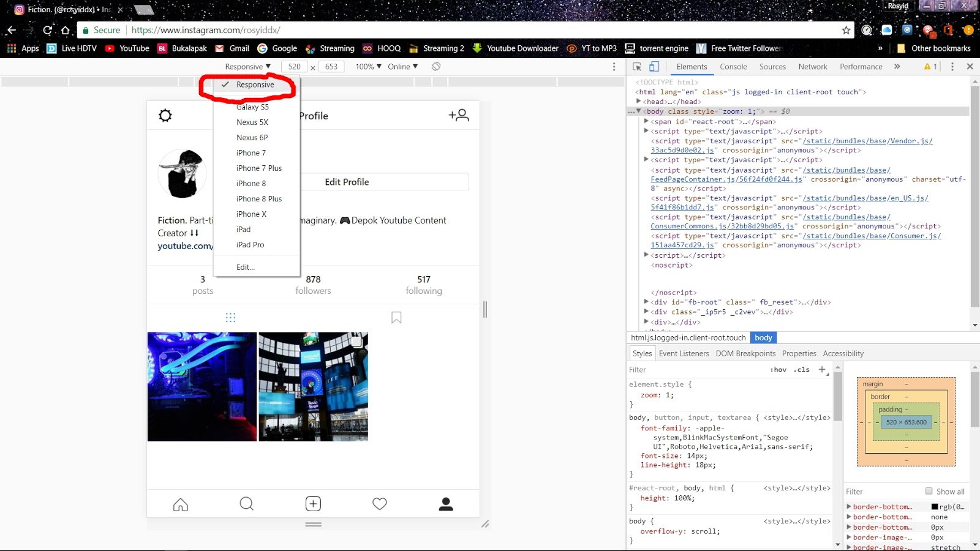Click the new post plus icon
980x551 pixels.
pos(313,503)
